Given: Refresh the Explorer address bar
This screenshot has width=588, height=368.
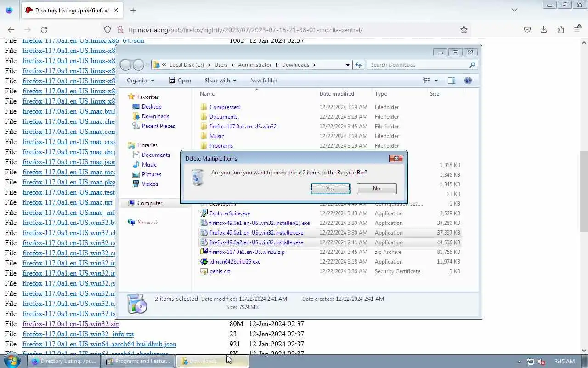Looking at the screenshot, I should pyautogui.click(x=358, y=65).
